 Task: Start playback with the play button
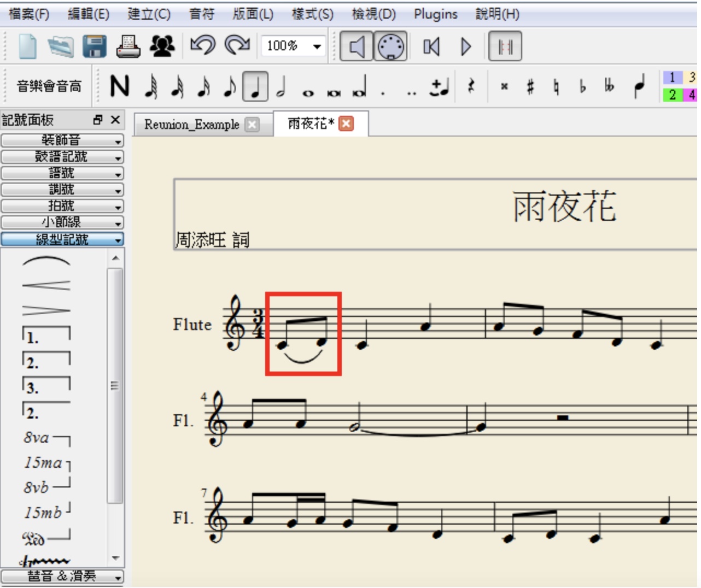coord(466,46)
